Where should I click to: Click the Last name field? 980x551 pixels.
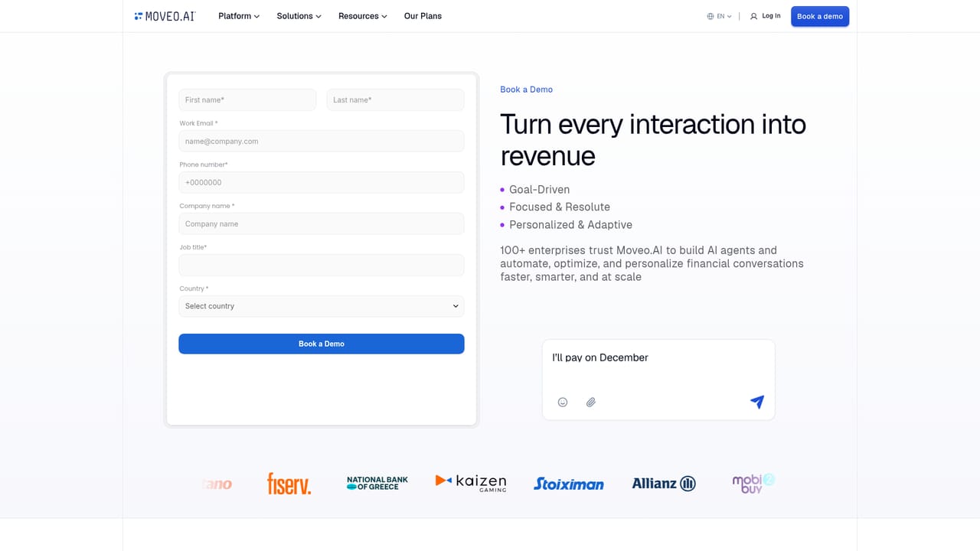click(x=396, y=99)
